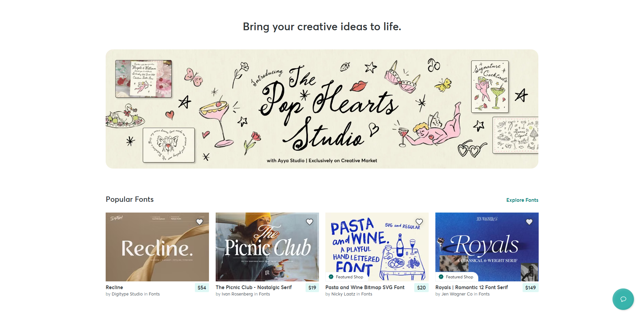Click the Popular Fonts heading
This screenshot has width=644, height=320.
(x=130, y=199)
